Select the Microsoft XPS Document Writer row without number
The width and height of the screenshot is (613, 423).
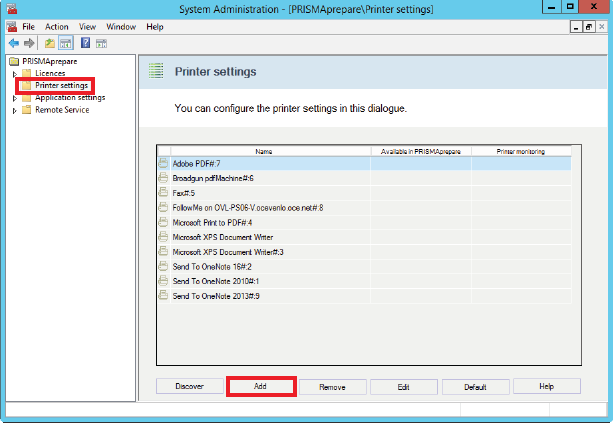pos(364,237)
